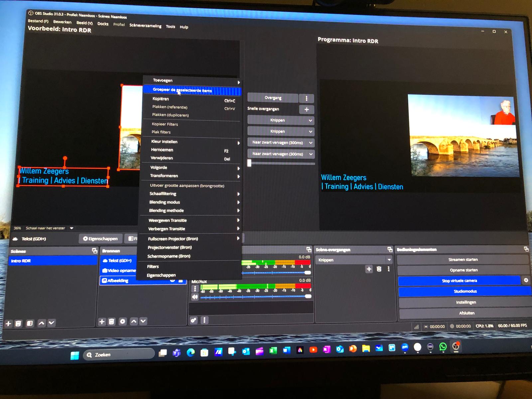Choose Kopiëren in context menu
The image size is (532, 399).
click(x=192, y=99)
